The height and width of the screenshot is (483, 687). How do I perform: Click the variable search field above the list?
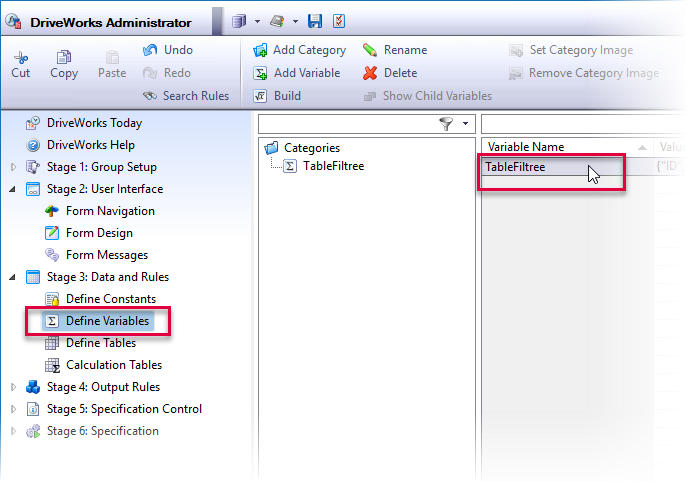point(583,124)
